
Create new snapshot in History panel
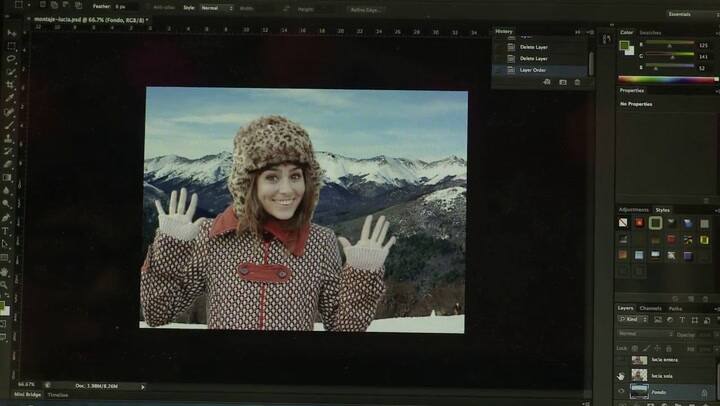pyautogui.click(x=562, y=82)
